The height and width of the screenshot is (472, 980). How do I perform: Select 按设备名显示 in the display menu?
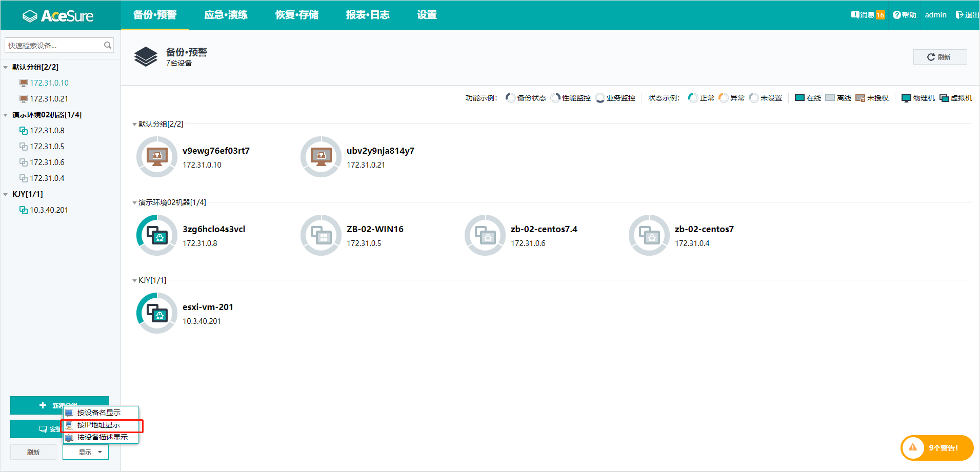tap(98, 413)
